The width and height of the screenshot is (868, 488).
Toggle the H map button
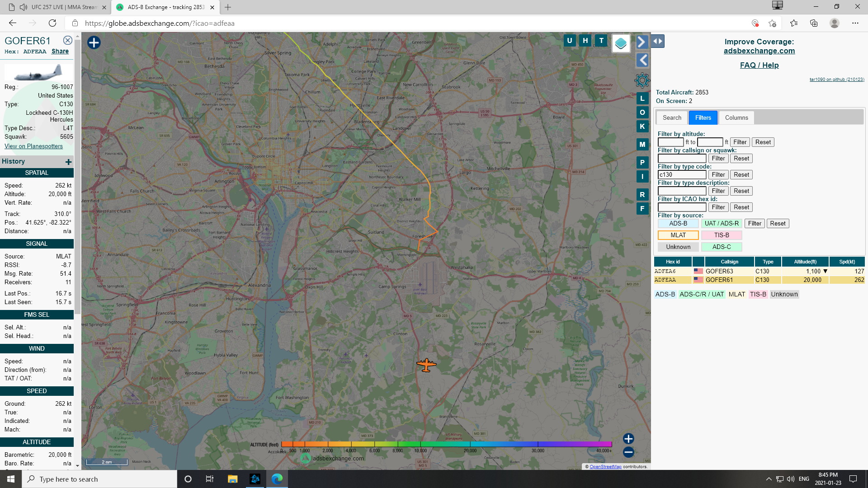[x=585, y=41]
